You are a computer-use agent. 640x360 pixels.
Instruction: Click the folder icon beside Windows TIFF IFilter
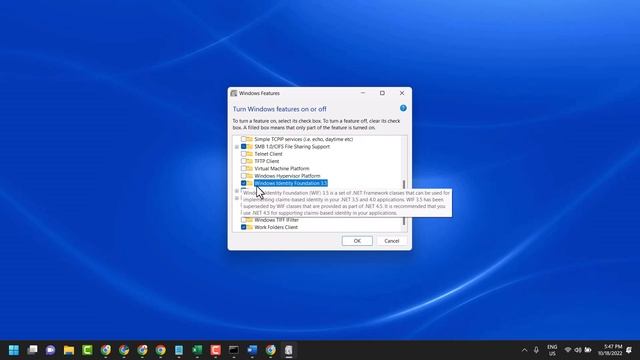pos(249,220)
